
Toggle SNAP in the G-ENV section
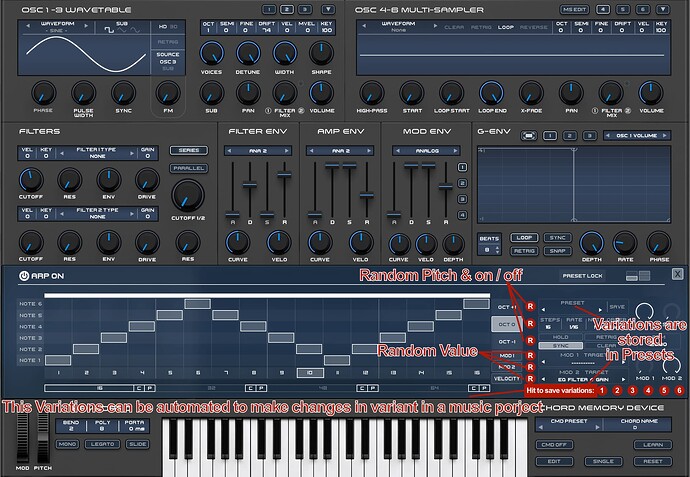click(558, 251)
